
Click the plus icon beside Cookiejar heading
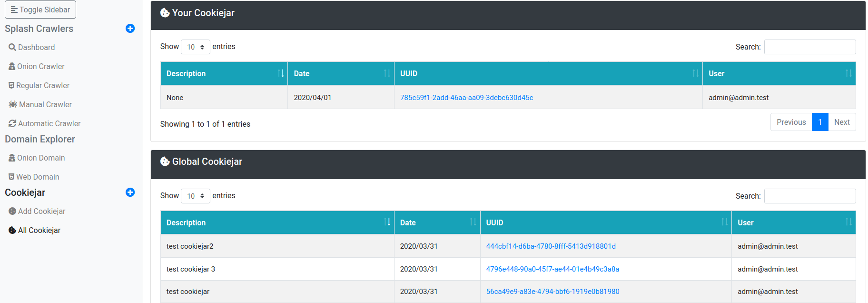tap(130, 192)
